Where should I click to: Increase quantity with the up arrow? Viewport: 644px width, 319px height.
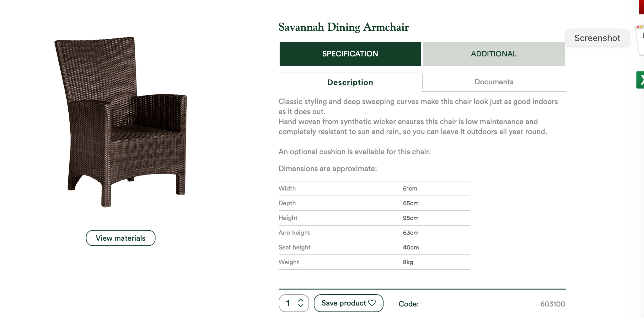[301, 300]
